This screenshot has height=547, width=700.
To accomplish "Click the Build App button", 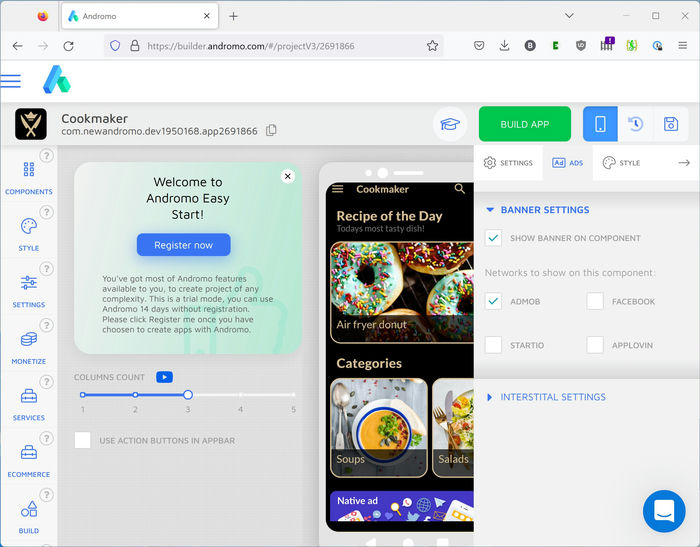I will tap(525, 124).
